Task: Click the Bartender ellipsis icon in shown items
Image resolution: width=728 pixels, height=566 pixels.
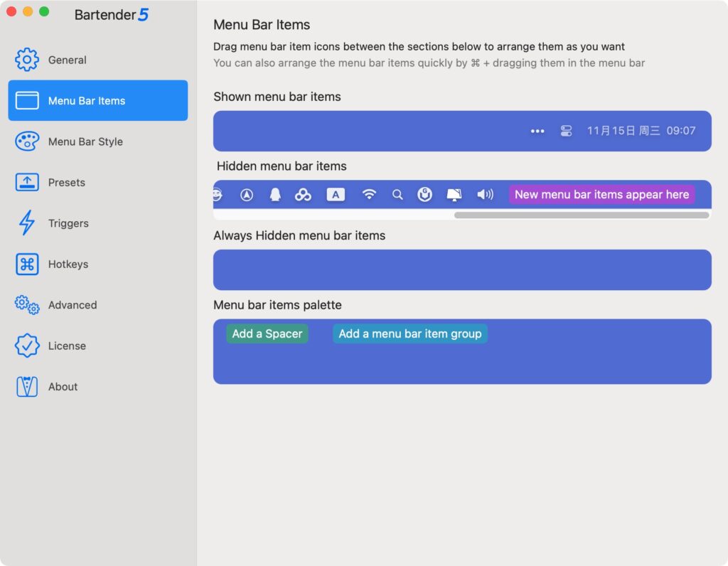Action: [537, 131]
